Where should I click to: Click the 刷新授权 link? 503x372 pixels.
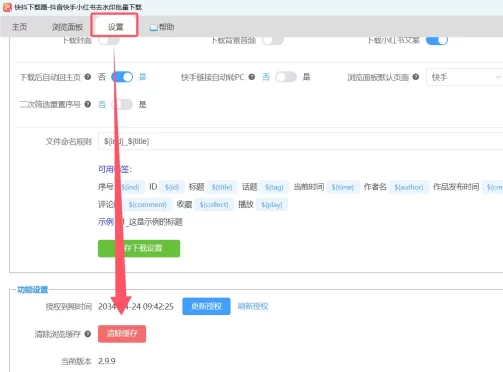coord(253,306)
